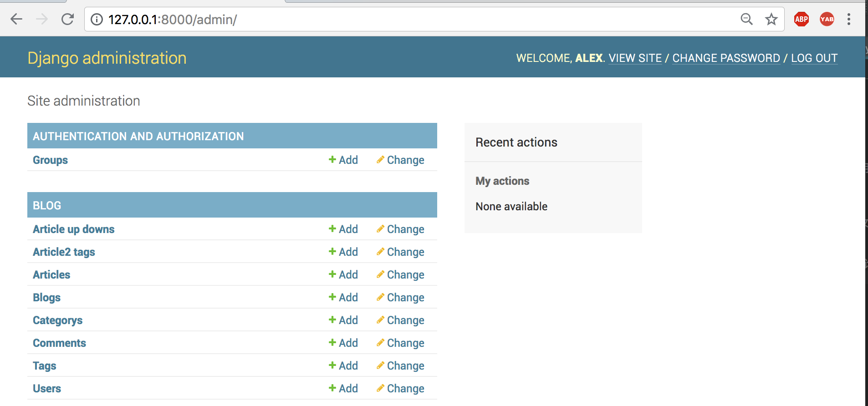Image resolution: width=868 pixels, height=406 pixels.
Task: Change Users entries
Action: (400, 389)
